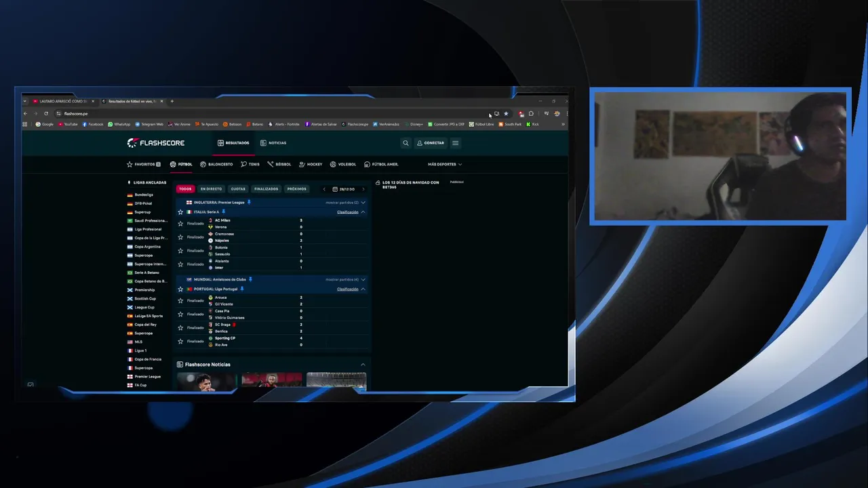Click the first Flashscore Noticias thumbnail
Screen dimensions: 868x488
coord(206,381)
